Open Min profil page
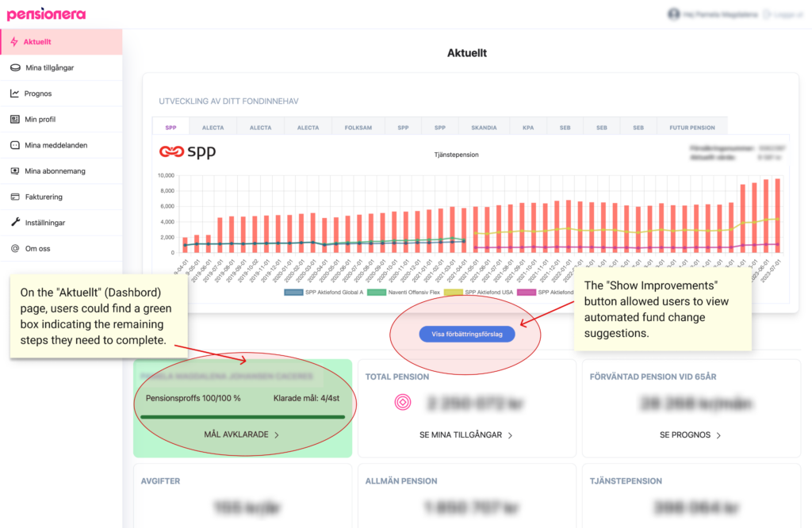 click(x=62, y=120)
